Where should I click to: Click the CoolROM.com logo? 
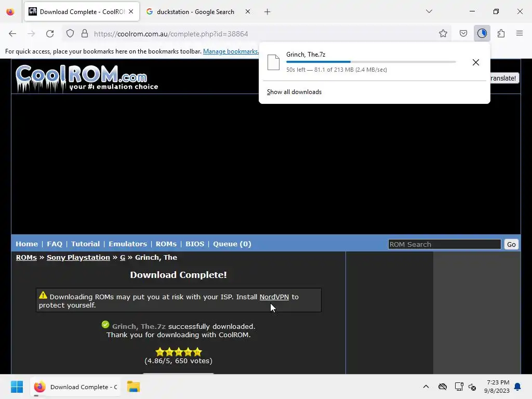click(x=87, y=78)
